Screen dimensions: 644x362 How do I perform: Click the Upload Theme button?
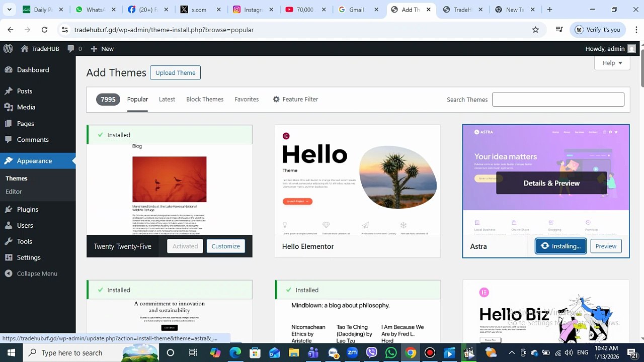click(175, 73)
